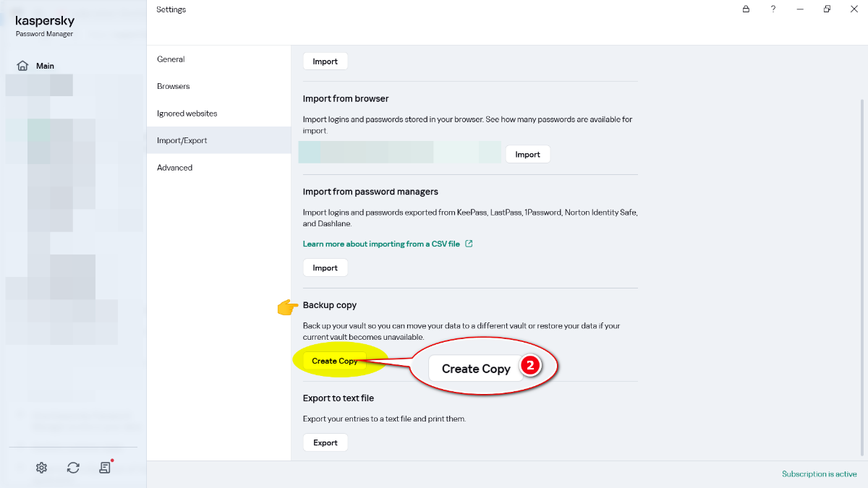868x488 pixels.
Task: Open help via question mark icon
Action: tap(773, 9)
